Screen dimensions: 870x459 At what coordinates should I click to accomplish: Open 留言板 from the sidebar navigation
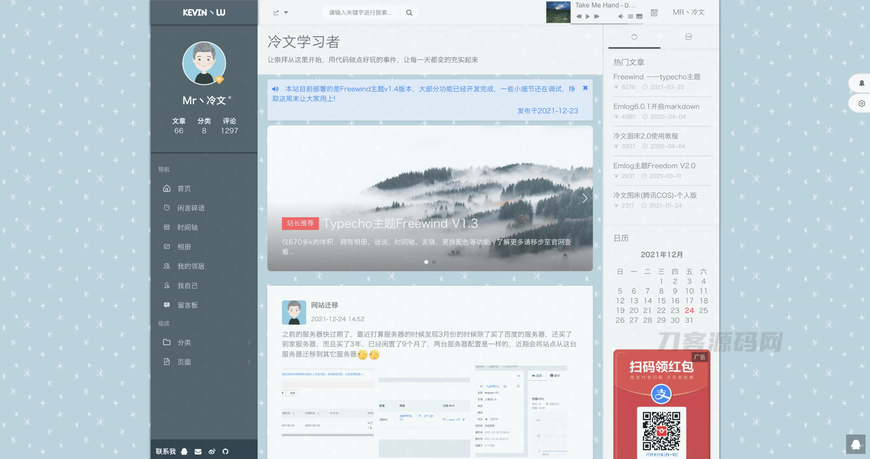[187, 304]
